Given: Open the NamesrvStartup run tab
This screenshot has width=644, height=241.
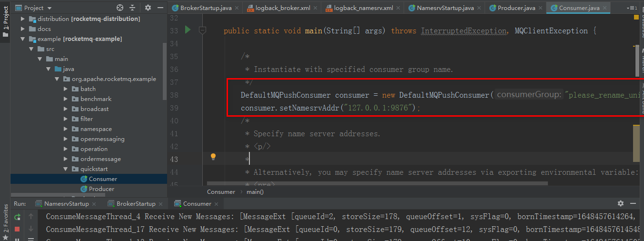Looking at the screenshot, I should point(66,204).
